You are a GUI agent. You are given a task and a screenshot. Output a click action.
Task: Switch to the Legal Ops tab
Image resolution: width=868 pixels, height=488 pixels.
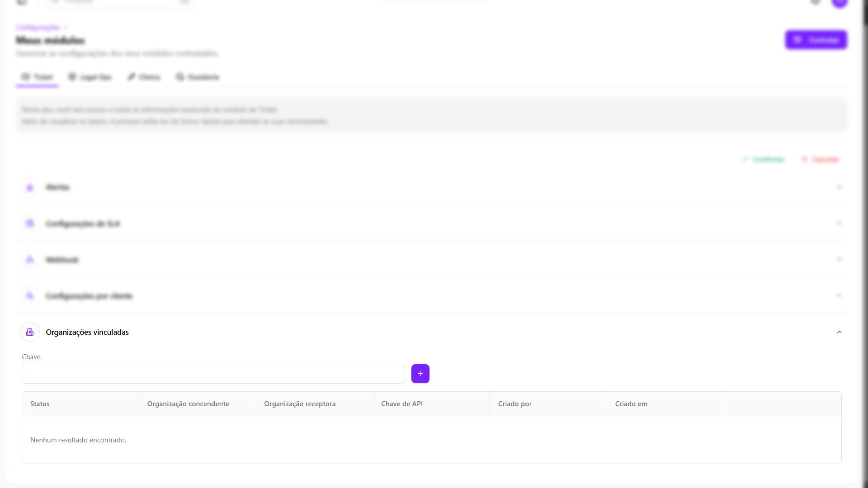pos(90,77)
